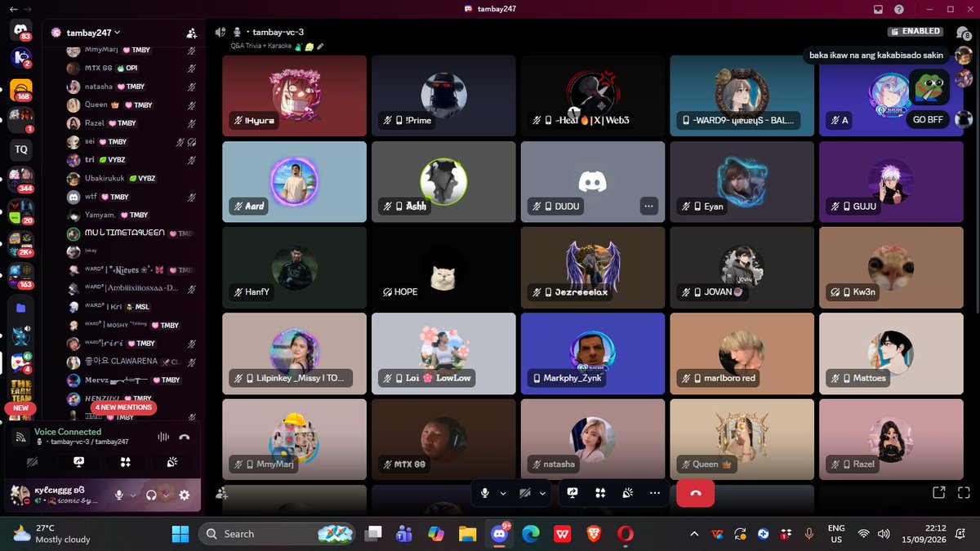Select the Markphy_Zynk participant tile
This screenshot has width=980, height=551.
point(594,352)
